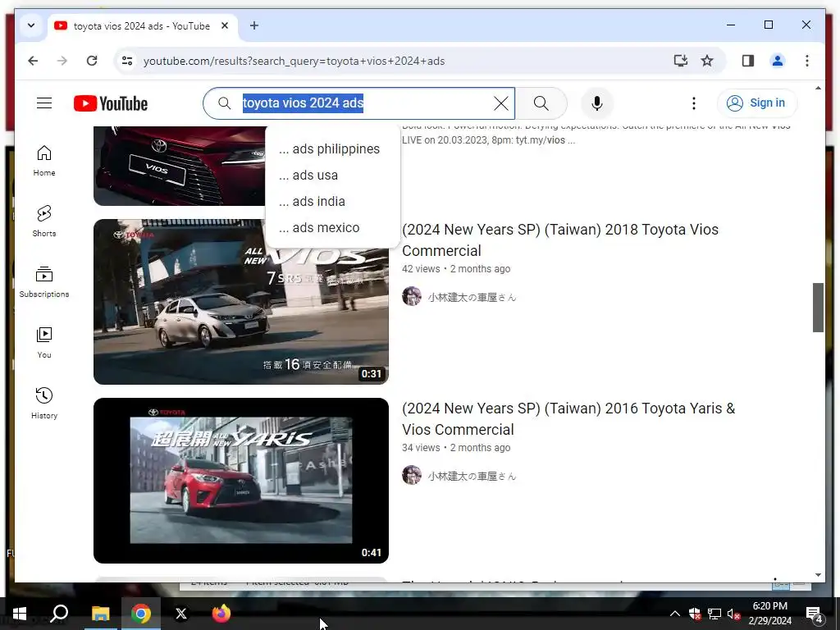Clear the search text with X
Screen dimensions: 840x630
pos(501,103)
